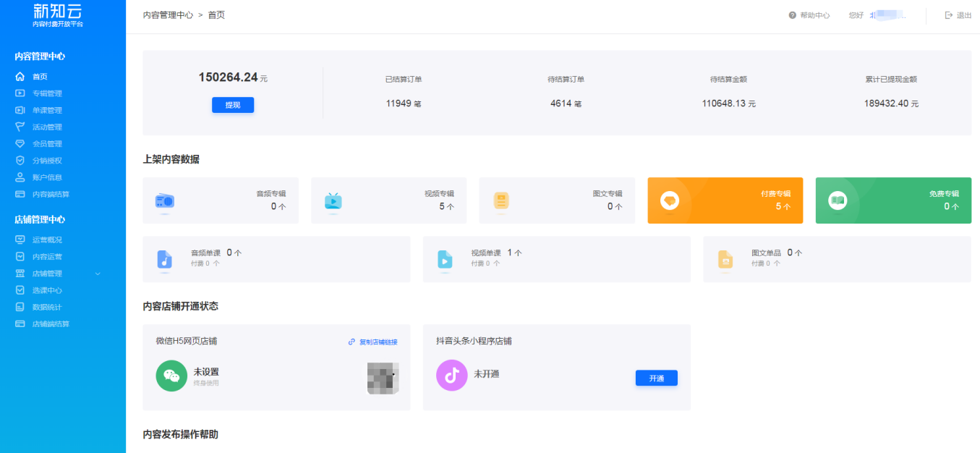Viewport: 980px width, 453px height.
Task: Click the 免费专辑 book icon
Action: [838, 200]
